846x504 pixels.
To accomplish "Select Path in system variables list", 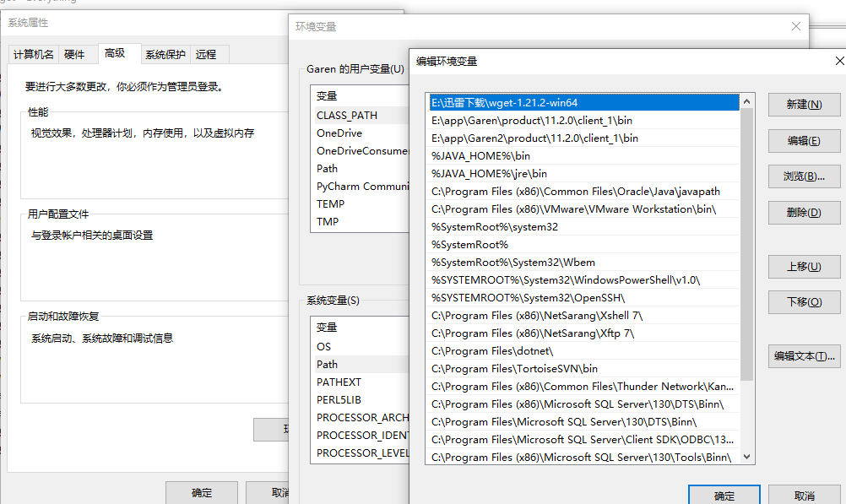I will point(361,364).
